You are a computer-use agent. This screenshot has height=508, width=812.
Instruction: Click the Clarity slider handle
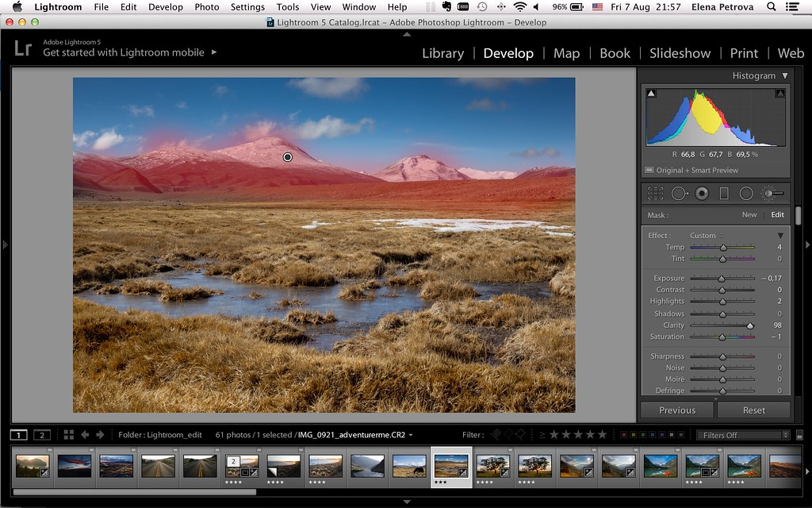pyautogui.click(x=750, y=325)
